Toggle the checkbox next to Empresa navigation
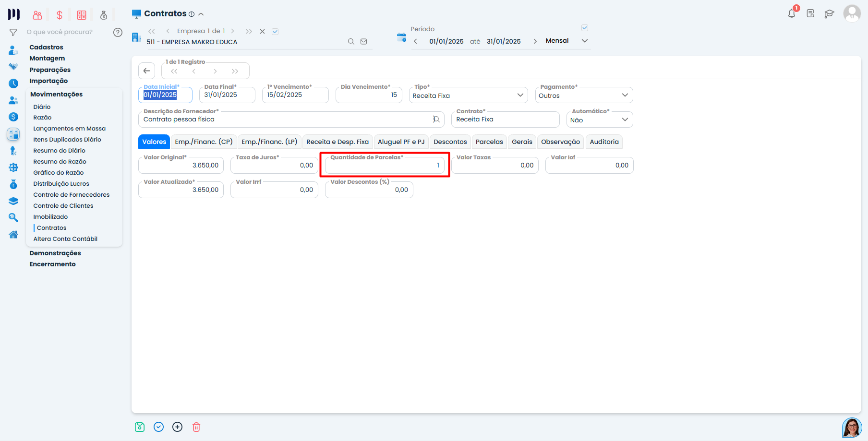868x441 pixels. (x=275, y=32)
